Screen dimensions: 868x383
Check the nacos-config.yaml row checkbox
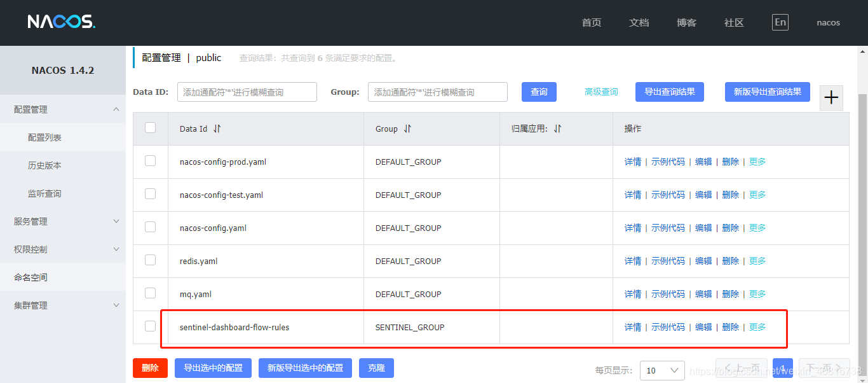point(150,227)
